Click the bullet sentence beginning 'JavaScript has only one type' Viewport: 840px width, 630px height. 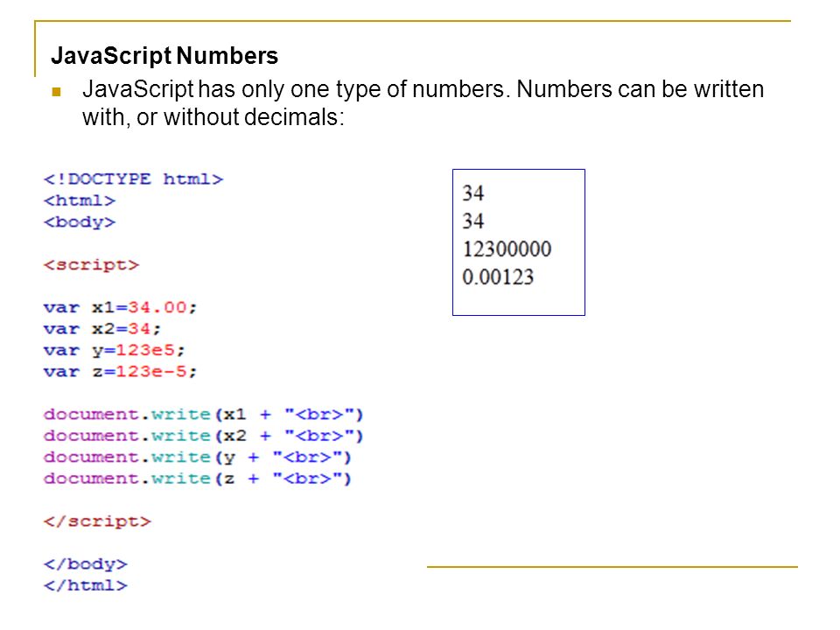(423, 103)
